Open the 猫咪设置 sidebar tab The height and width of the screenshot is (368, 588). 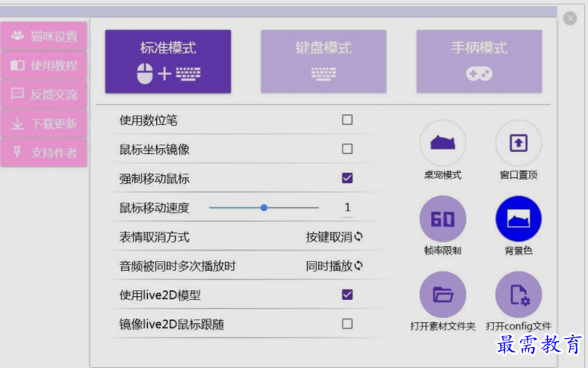click(44, 36)
